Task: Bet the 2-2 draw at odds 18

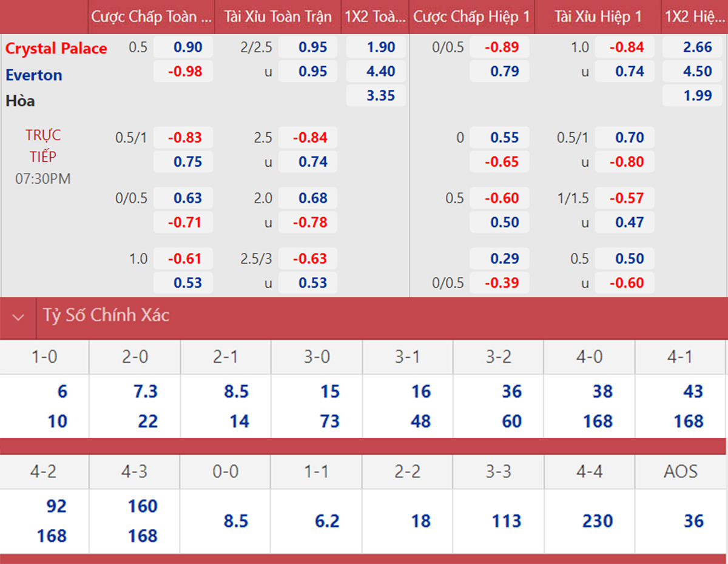Action: [421, 522]
